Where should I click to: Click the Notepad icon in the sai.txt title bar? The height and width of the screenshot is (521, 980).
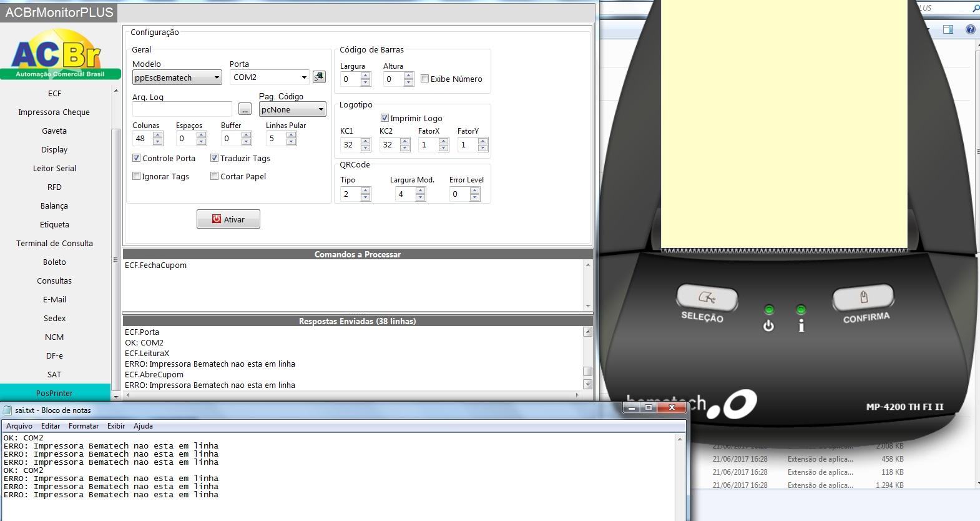pyautogui.click(x=7, y=410)
